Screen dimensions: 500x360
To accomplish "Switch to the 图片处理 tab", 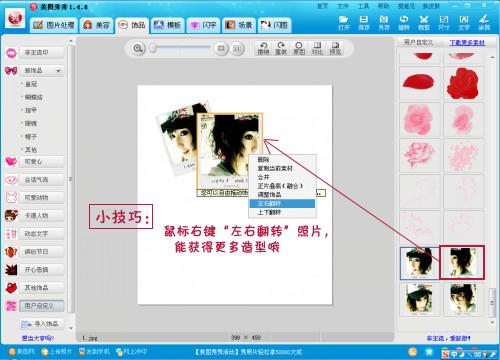I will pos(54,25).
